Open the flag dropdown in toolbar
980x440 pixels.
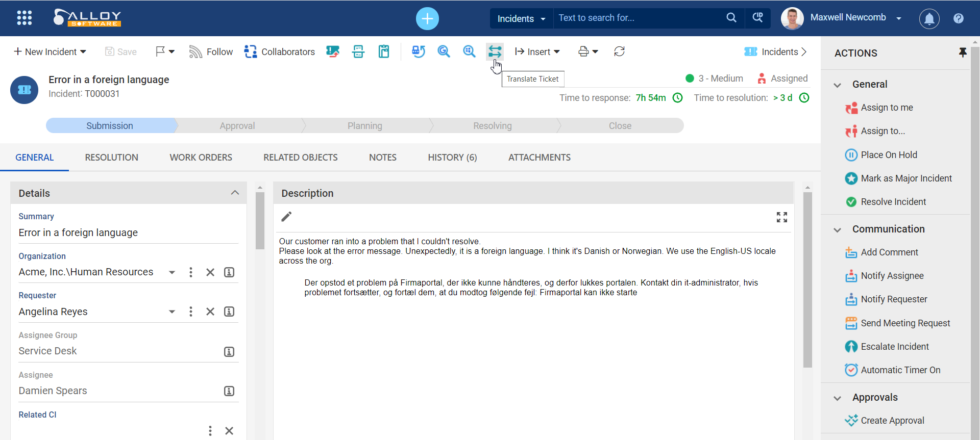coord(165,51)
